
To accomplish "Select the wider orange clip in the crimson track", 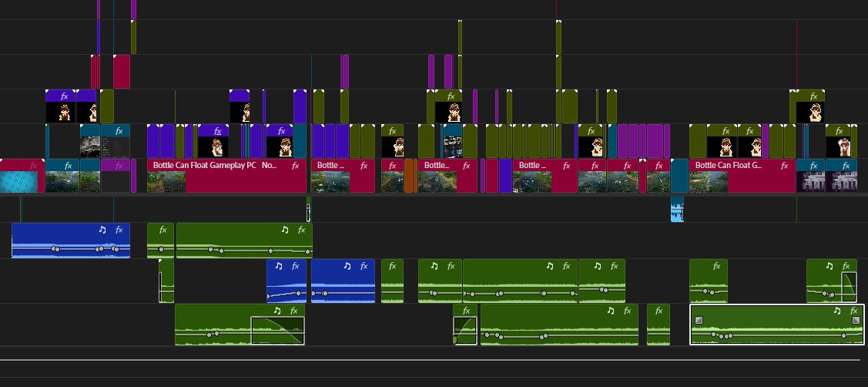I will [408, 176].
